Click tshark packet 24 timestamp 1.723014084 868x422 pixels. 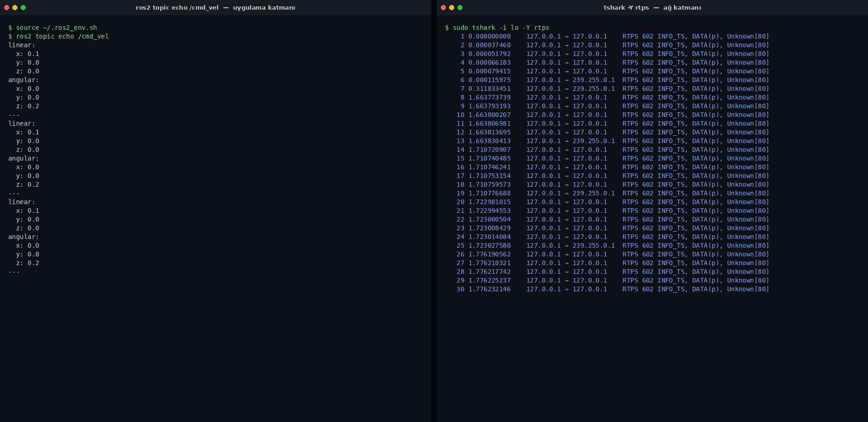point(490,237)
